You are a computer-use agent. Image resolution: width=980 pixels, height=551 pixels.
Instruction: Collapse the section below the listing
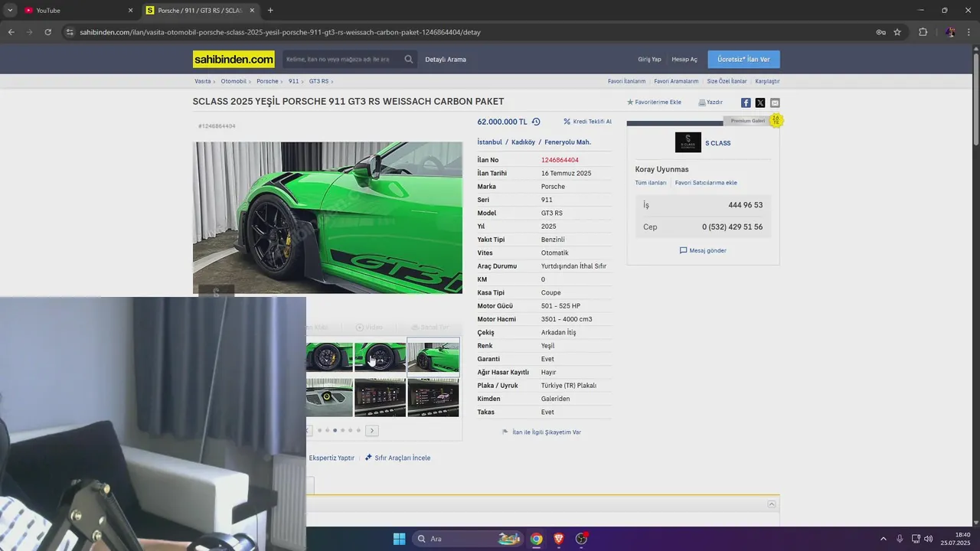click(772, 504)
